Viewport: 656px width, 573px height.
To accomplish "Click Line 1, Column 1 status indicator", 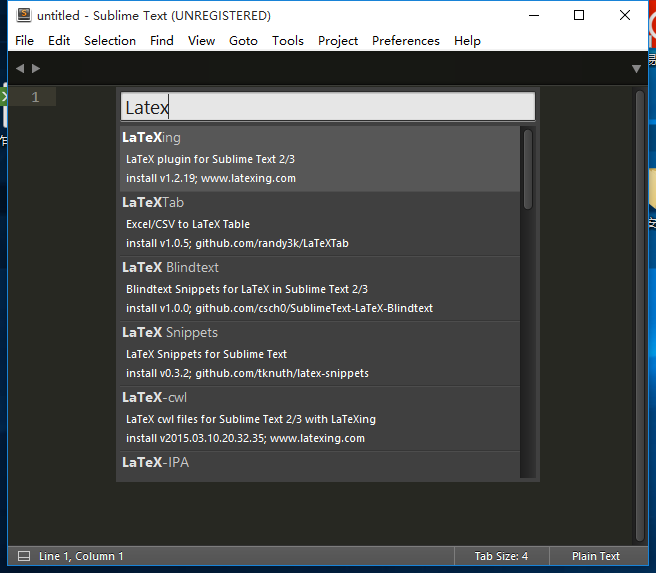I will coord(81,556).
